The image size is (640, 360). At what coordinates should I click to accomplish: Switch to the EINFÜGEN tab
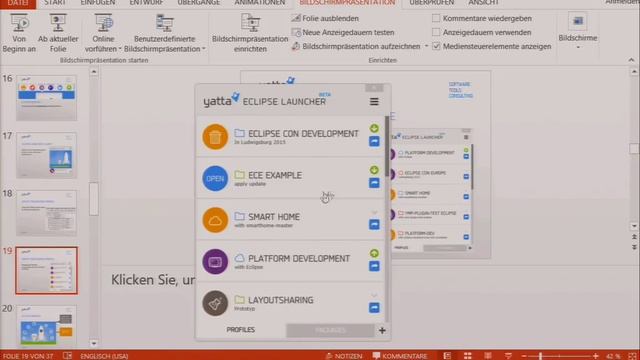98,3
